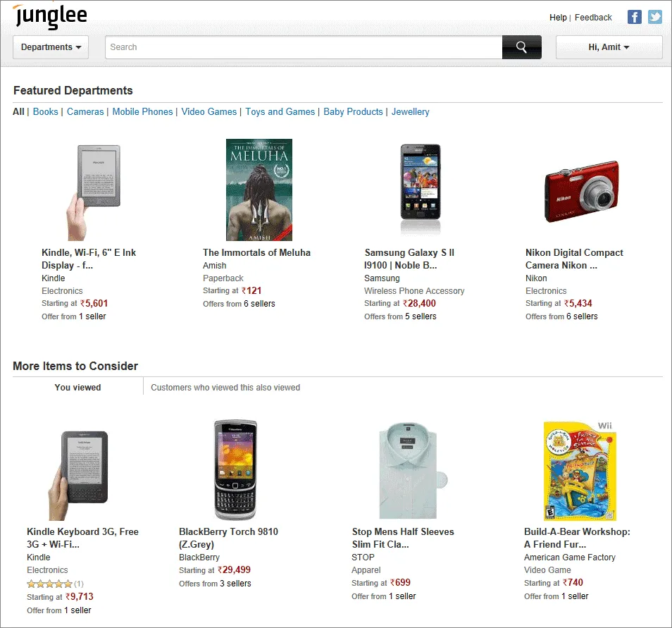
Task: Select the 'You viewed' tab
Action: tap(77, 387)
